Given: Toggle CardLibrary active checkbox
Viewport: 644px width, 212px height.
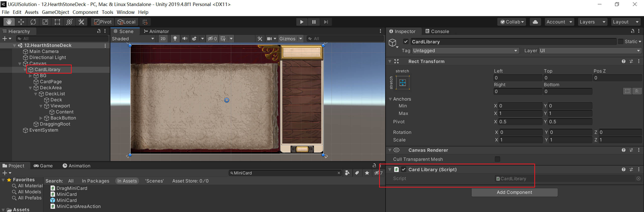Looking at the screenshot, I should (406, 42).
